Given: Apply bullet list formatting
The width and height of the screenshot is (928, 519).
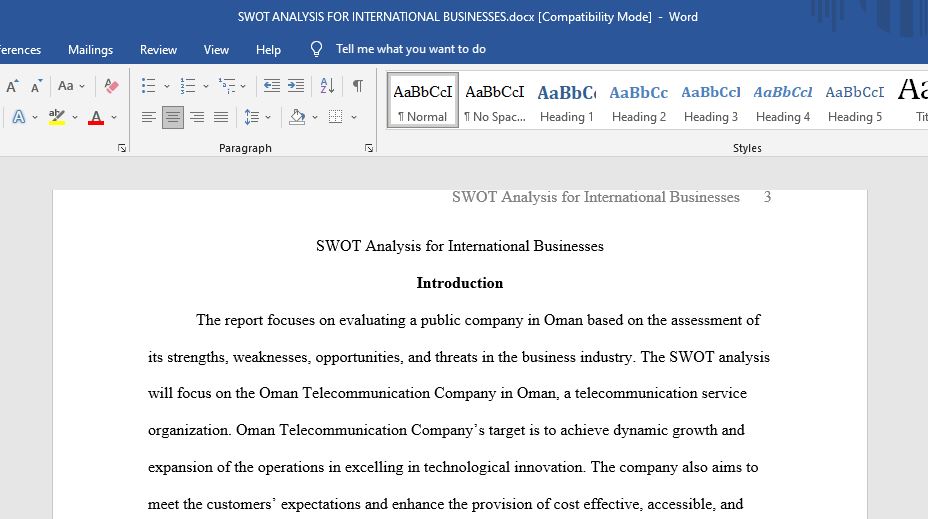Looking at the screenshot, I should 149,86.
